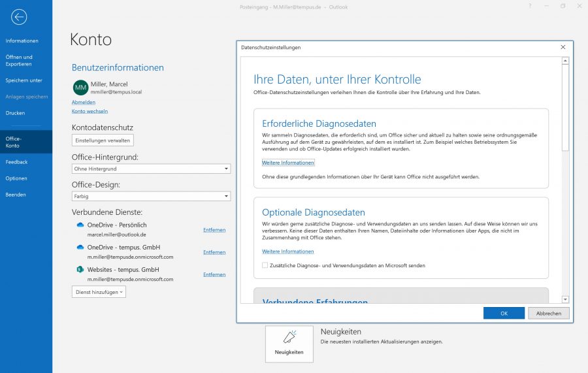Image resolution: width=588 pixels, height=373 pixels.
Task: Click the OneDrive tempus. GmbH cloud icon
Action: (x=80, y=248)
